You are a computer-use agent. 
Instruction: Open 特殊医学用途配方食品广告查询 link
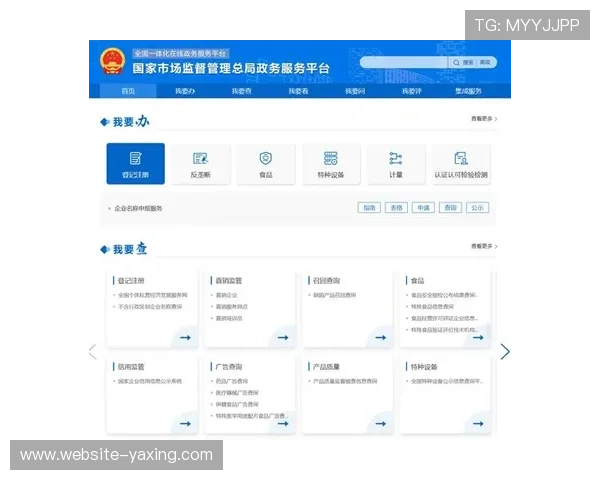pos(252,416)
